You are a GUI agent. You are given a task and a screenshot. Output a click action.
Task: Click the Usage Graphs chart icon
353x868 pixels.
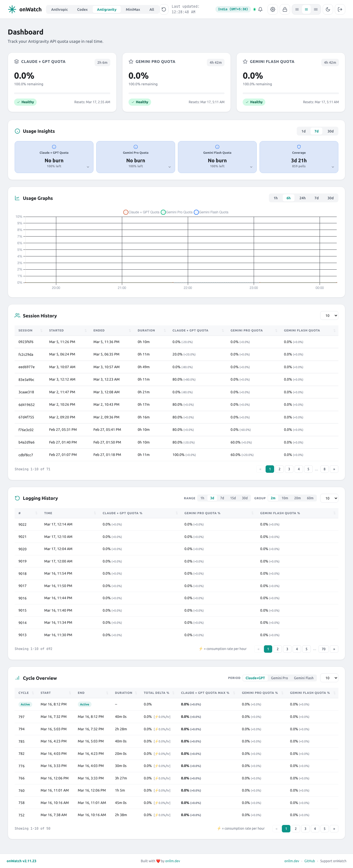[x=17, y=198]
